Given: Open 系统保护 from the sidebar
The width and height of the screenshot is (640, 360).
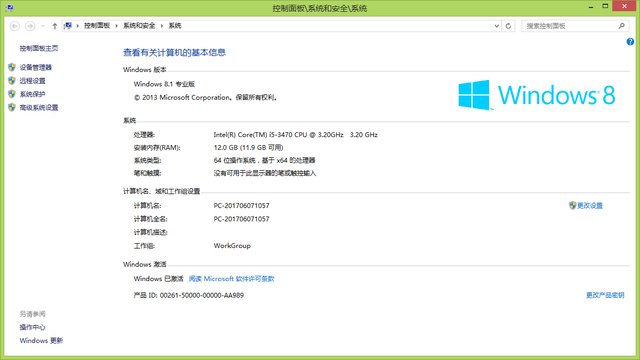Looking at the screenshot, I should point(32,94).
